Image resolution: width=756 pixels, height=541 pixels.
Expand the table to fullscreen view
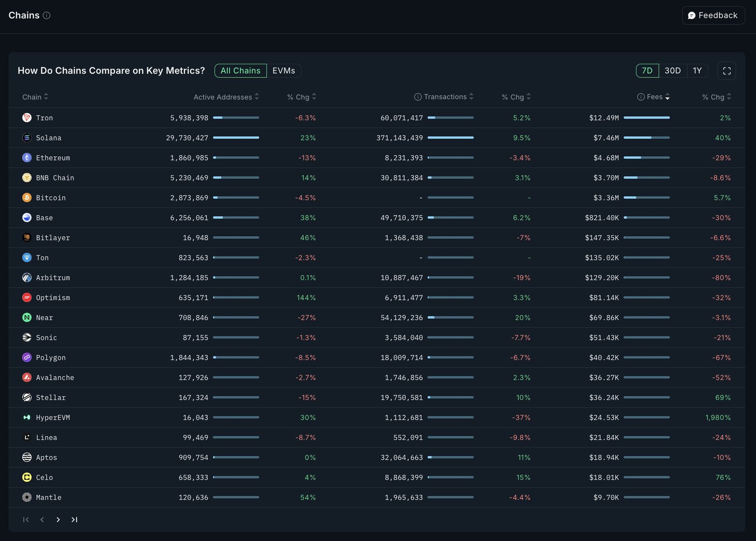[726, 71]
